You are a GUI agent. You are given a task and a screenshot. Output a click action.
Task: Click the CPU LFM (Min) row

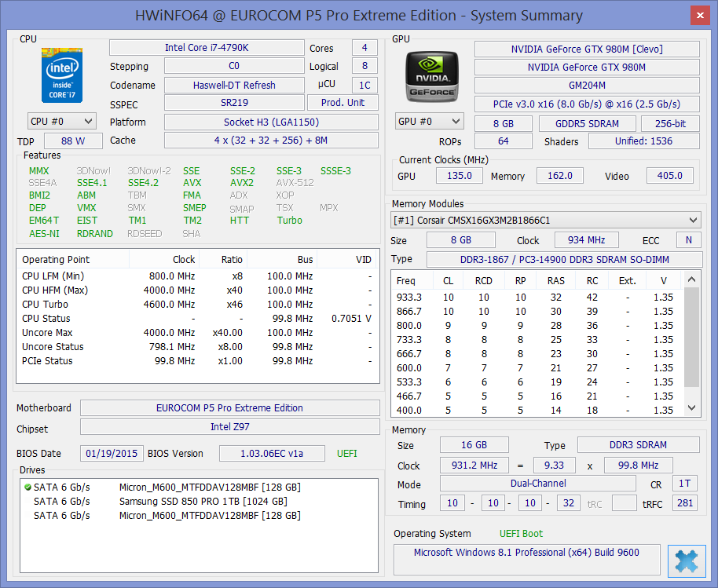coord(197,276)
